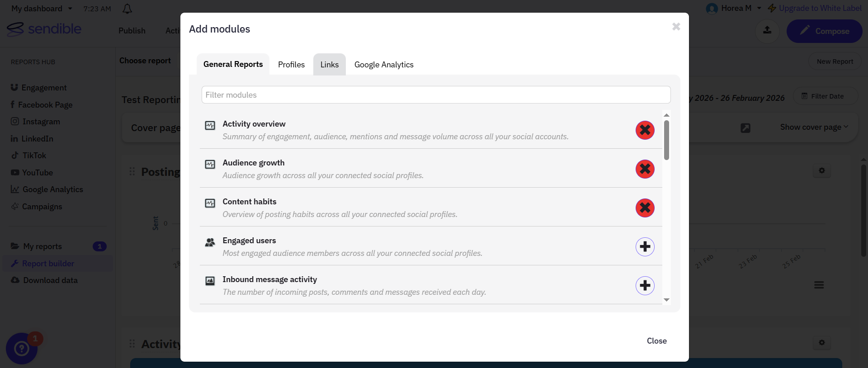Add the Engaged users module
The width and height of the screenshot is (868, 368).
pos(645,247)
